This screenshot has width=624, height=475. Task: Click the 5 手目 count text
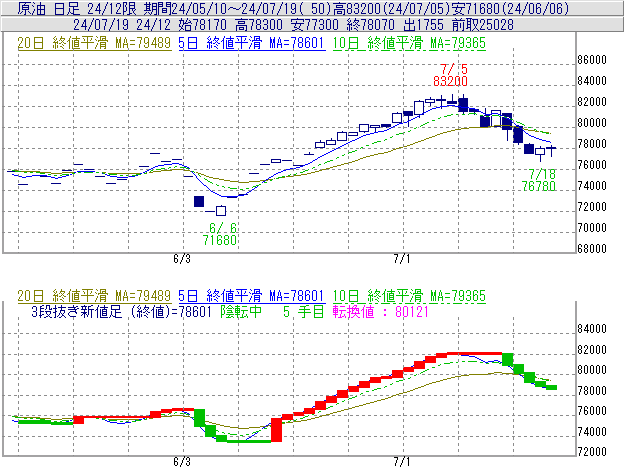pos(303,311)
